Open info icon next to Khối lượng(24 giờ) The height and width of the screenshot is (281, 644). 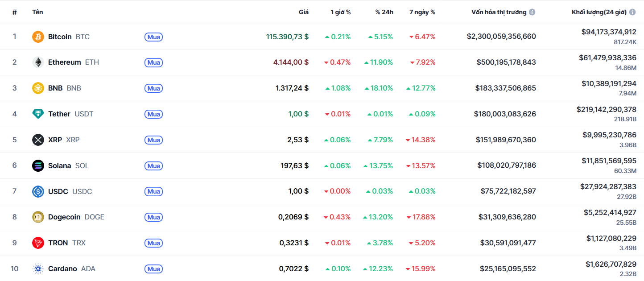click(632, 12)
